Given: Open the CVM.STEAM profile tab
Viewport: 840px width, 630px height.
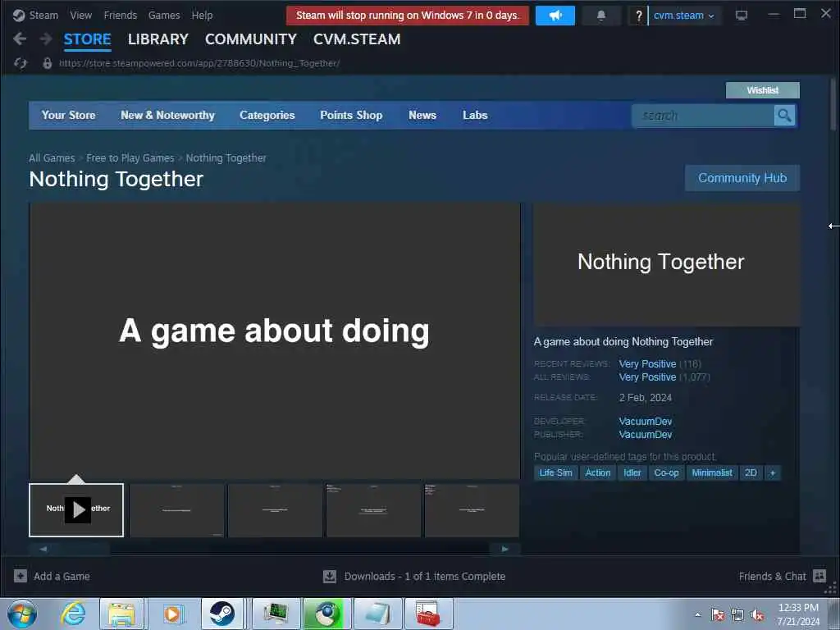Looking at the screenshot, I should 357,39.
